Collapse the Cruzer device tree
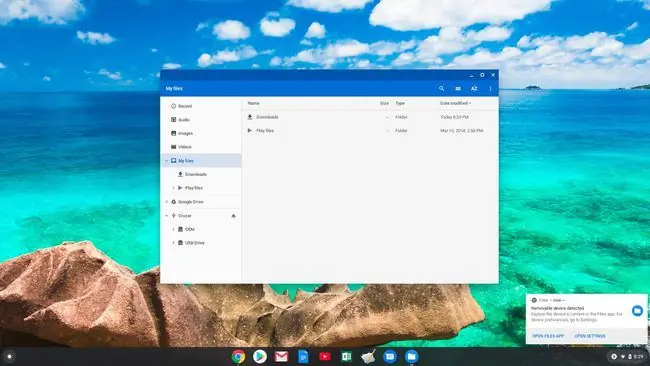The height and width of the screenshot is (366, 650). (x=167, y=216)
